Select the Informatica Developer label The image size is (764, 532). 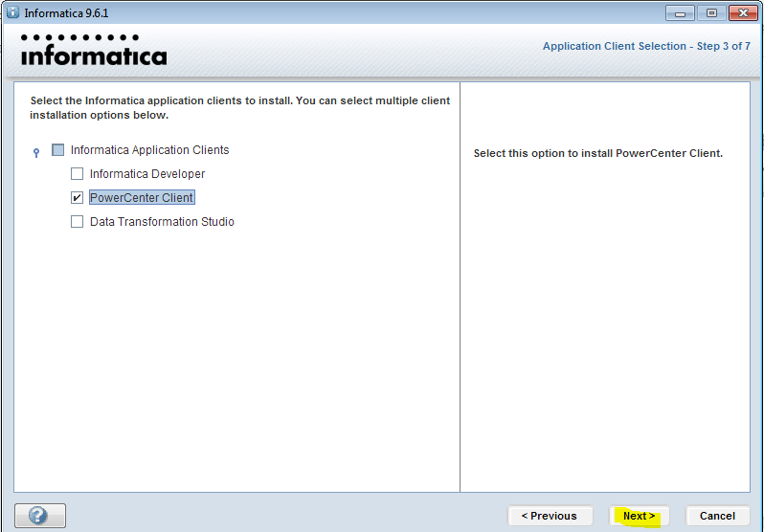pos(147,174)
